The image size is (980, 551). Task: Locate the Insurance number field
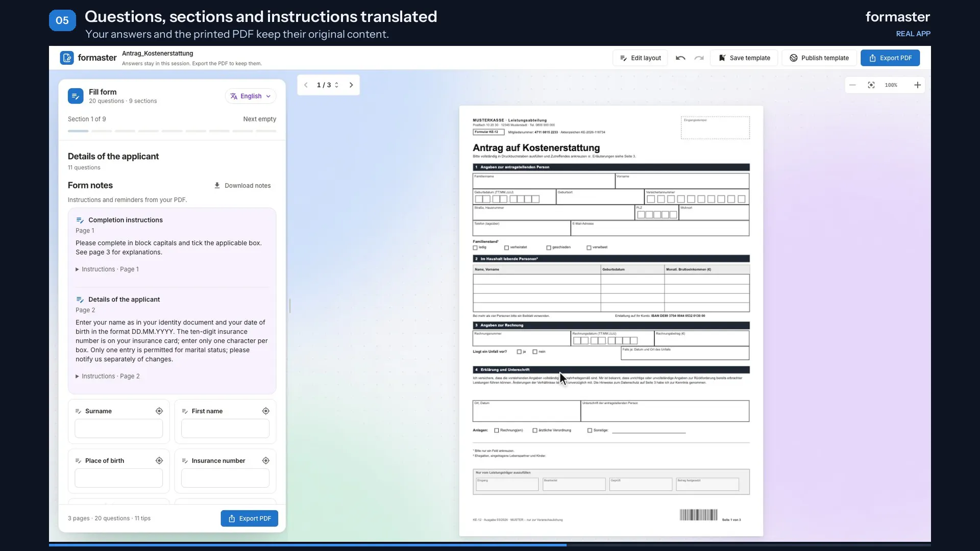[266, 461]
